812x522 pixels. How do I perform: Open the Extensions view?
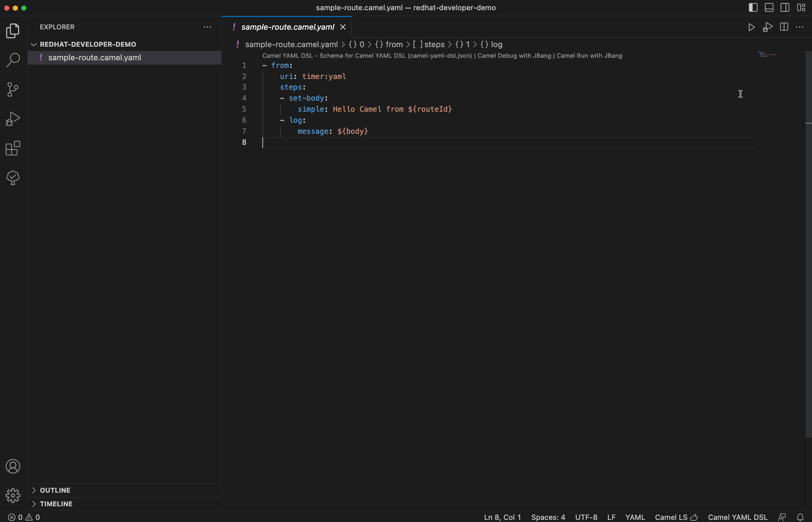click(x=13, y=148)
